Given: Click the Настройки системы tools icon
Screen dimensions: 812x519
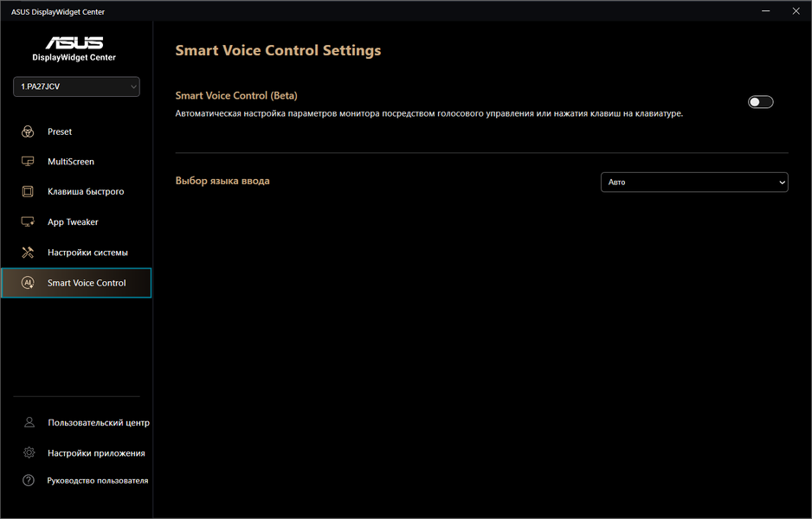Looking at the screenshot, I should pyautogui.click(x=28, y=253).
